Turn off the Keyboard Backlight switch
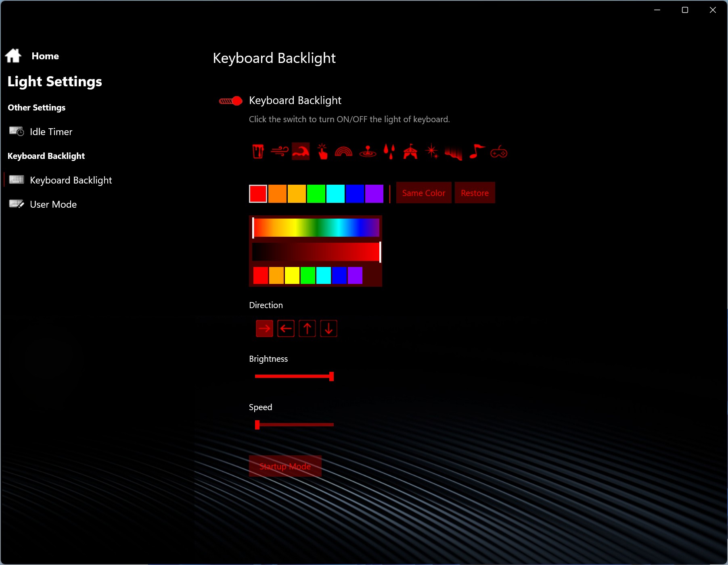The height and width of the screenshot is (565, 728). 230,101
